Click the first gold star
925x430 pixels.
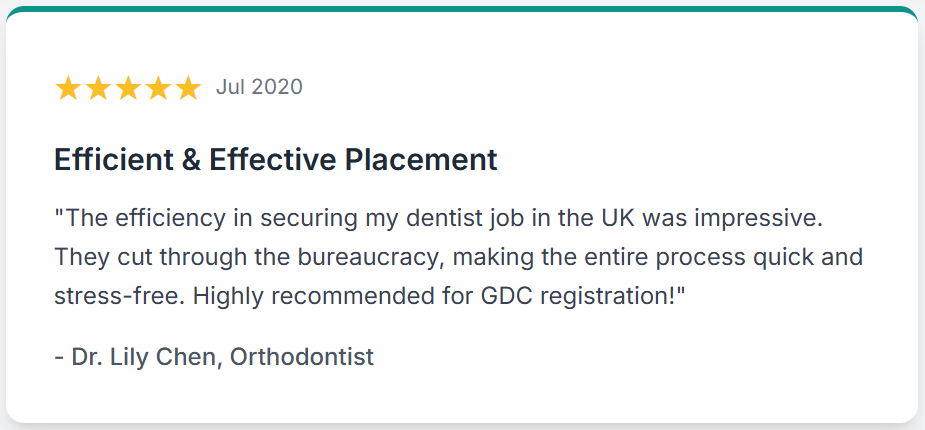(68, 88)
